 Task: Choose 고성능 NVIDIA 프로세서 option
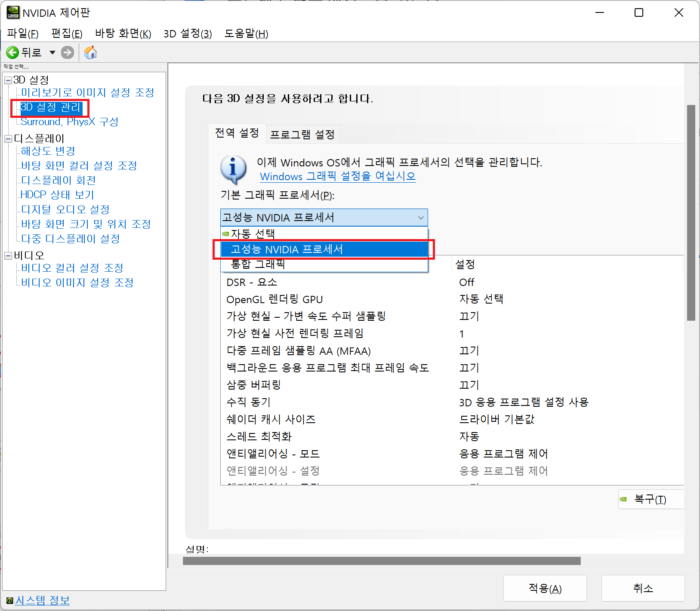tap(324, 249)
